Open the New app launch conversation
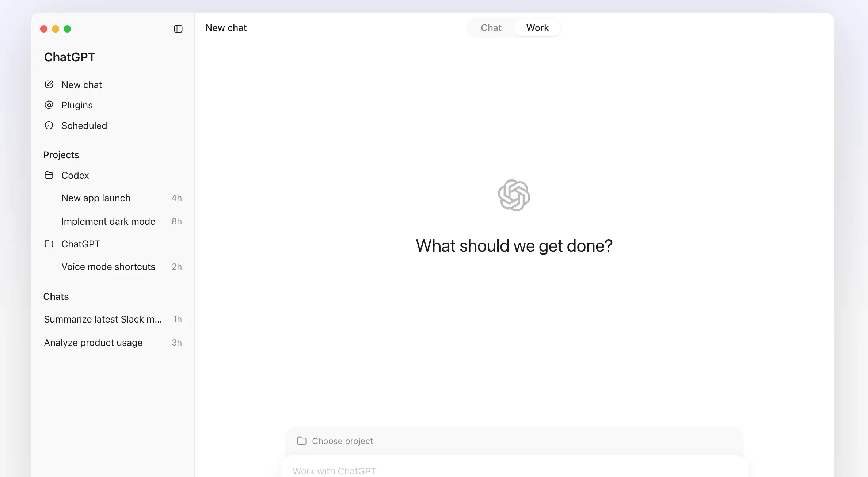 coord(113,198)
